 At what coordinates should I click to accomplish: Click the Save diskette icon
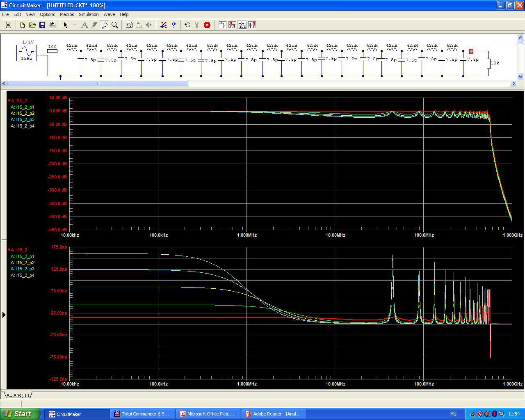(42, 25)
